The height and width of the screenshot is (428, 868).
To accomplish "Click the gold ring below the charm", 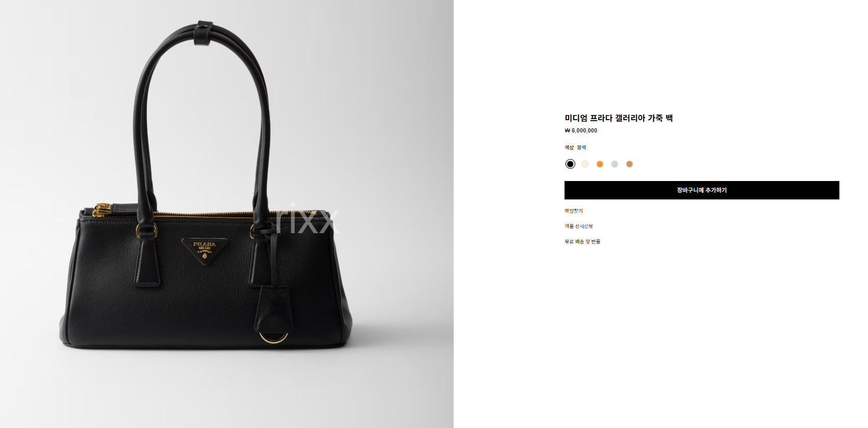I will pyautogui.click(x=273, y=337).
